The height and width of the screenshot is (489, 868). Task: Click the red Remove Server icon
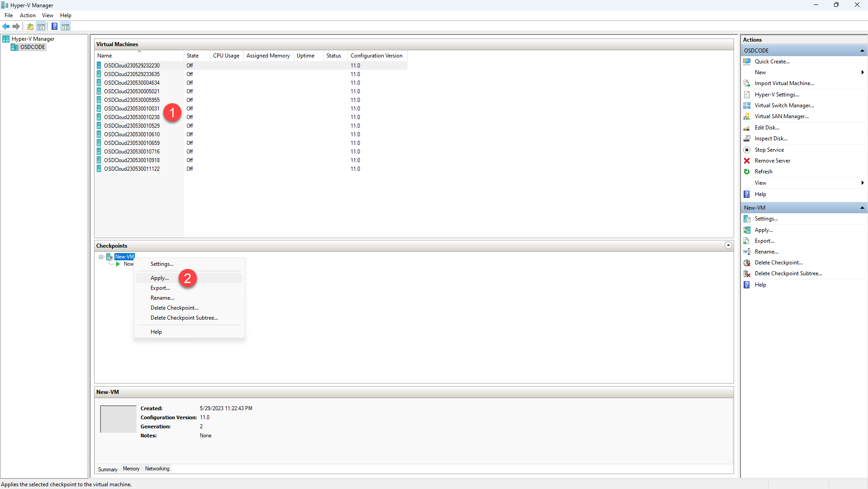tap(747, 161)
